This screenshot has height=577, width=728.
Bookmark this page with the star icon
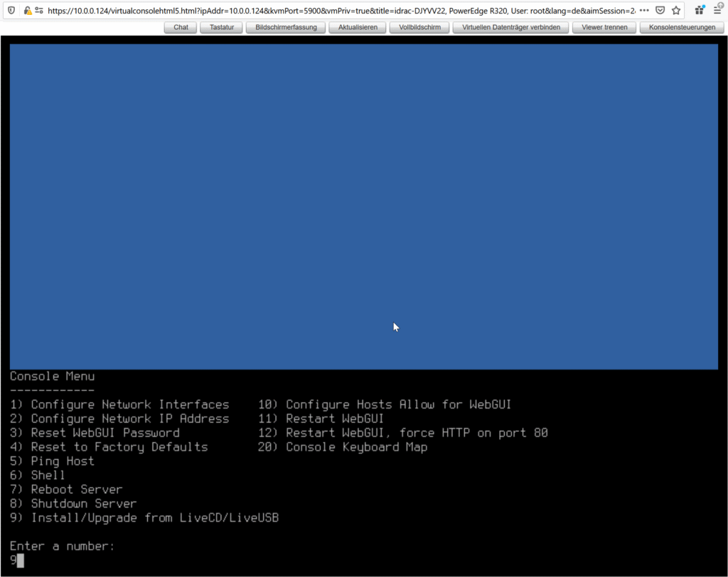point(676,11)
